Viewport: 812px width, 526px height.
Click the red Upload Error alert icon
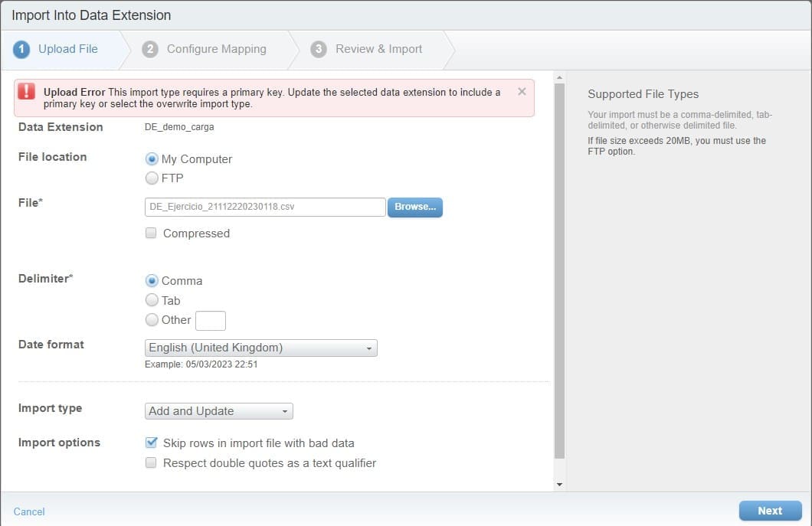coord(28,92)
